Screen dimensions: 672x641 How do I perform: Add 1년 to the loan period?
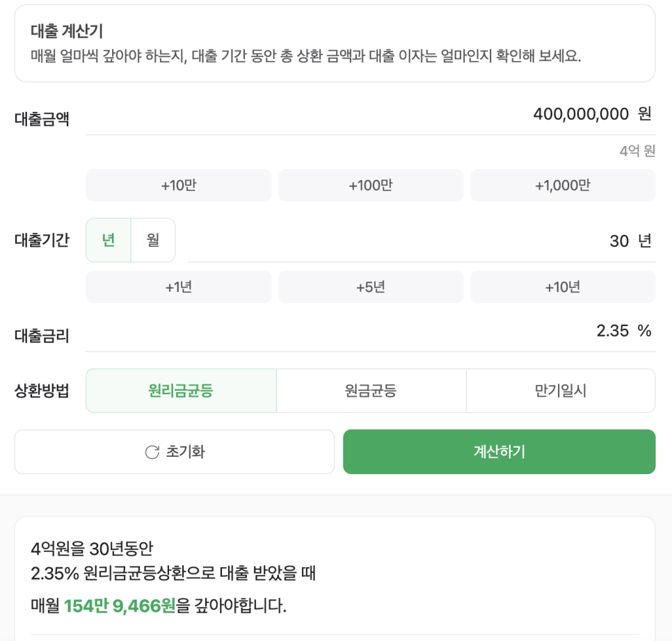(179, 287)
